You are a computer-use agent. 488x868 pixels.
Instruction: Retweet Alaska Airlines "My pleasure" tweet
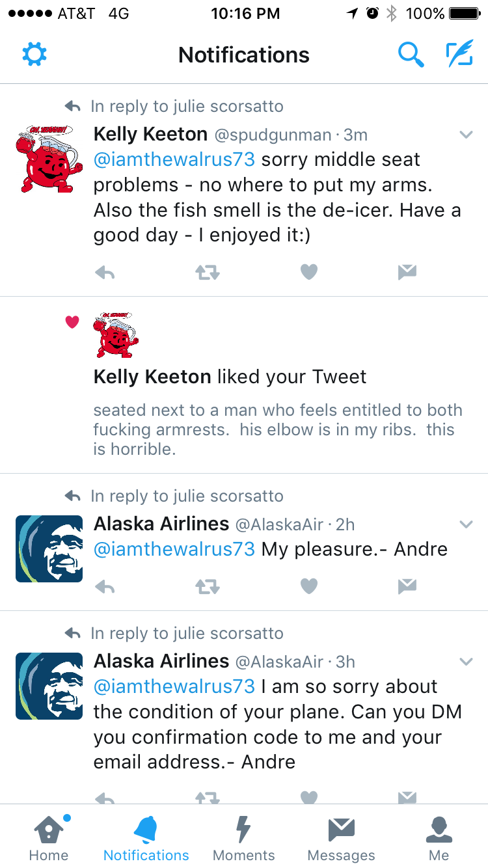[208, 587]
